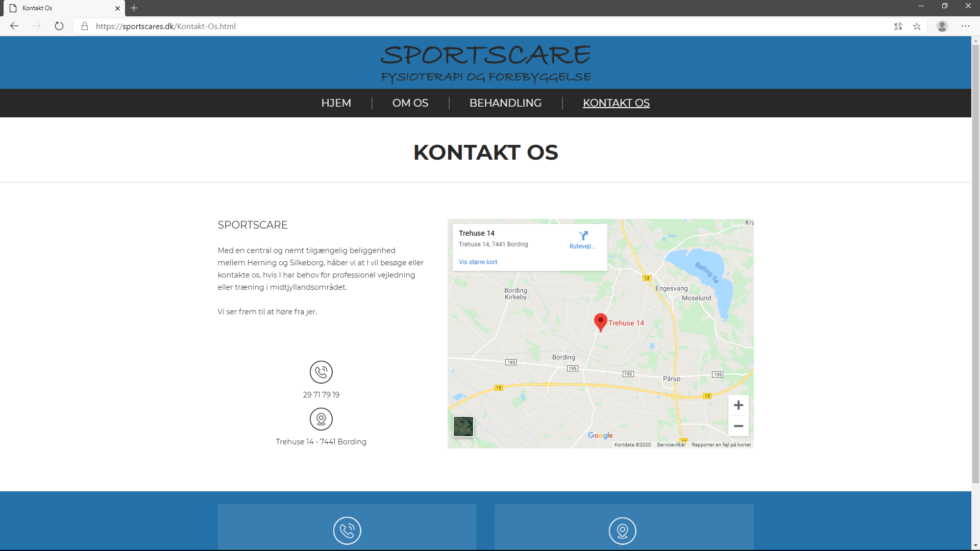Switch map to satellite view thumbnail
This screenshot has height=551, width=980.
[x=463, y=427]
